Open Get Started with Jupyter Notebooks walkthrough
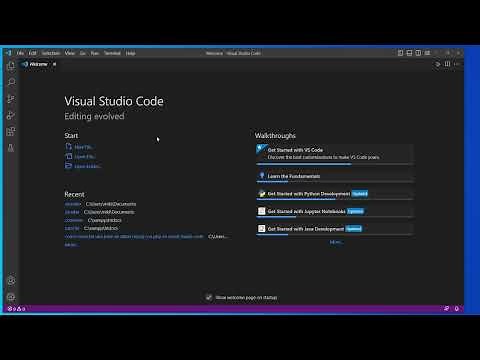This screenshot has width=480, height=360. (335, 211)
